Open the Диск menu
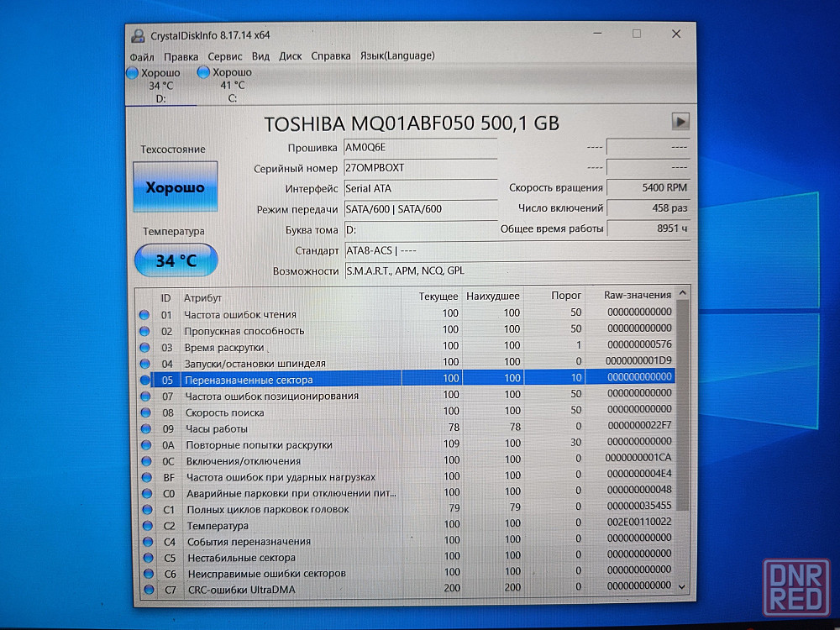The width and height of the screenshot is (840, 630). [x=291, y=55]
